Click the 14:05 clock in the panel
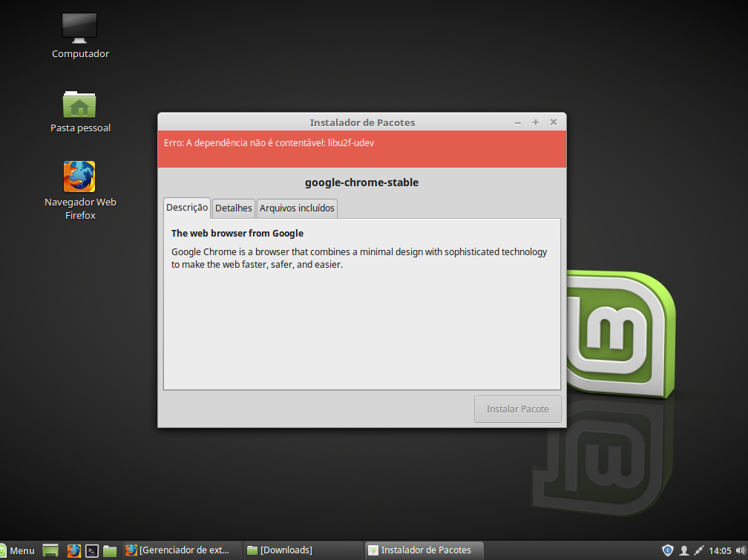This screenshot has height=560, width=748. coord(720,550)
